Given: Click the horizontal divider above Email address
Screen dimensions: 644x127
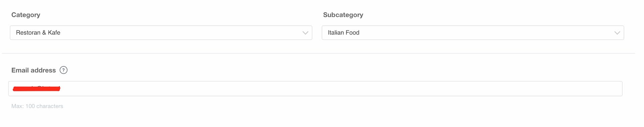Looking at the screenshot, I should click(319, 53).
